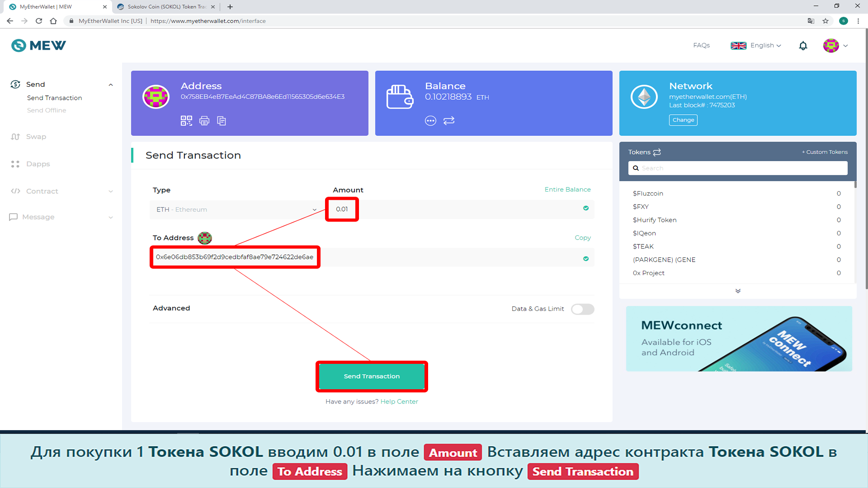
Task: Click the MEW logo
Action: pos(38,46)
